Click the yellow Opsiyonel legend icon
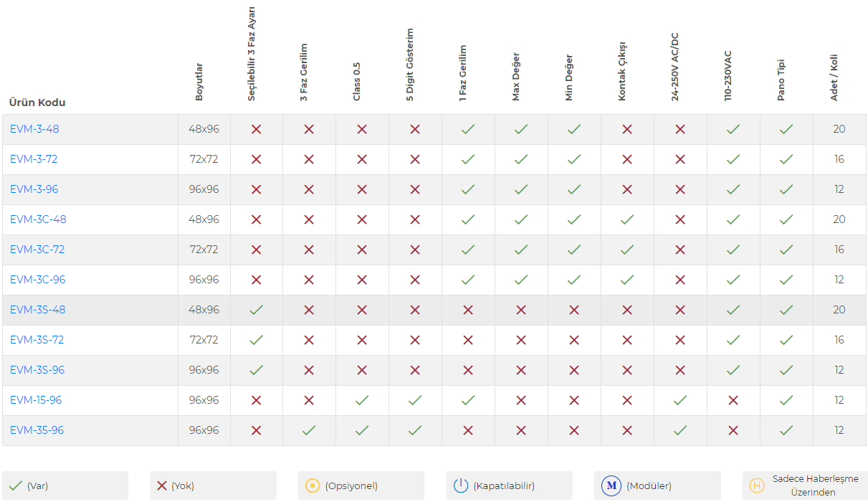The height and width of the screenshot is (502, 868). pos(313,486)
